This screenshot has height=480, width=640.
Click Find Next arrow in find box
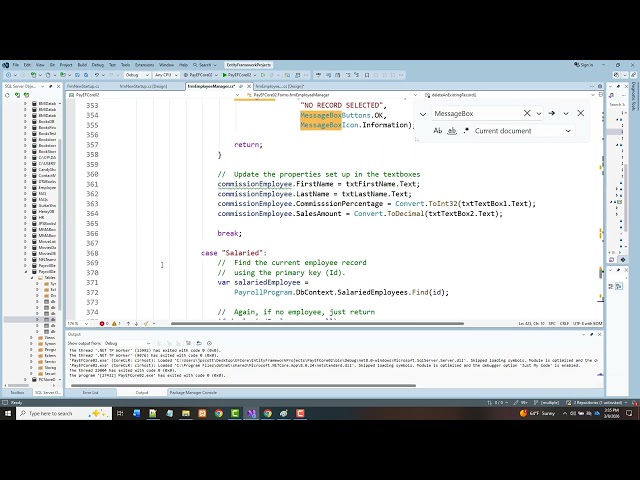pyautogui.click(x=552, y=113)
